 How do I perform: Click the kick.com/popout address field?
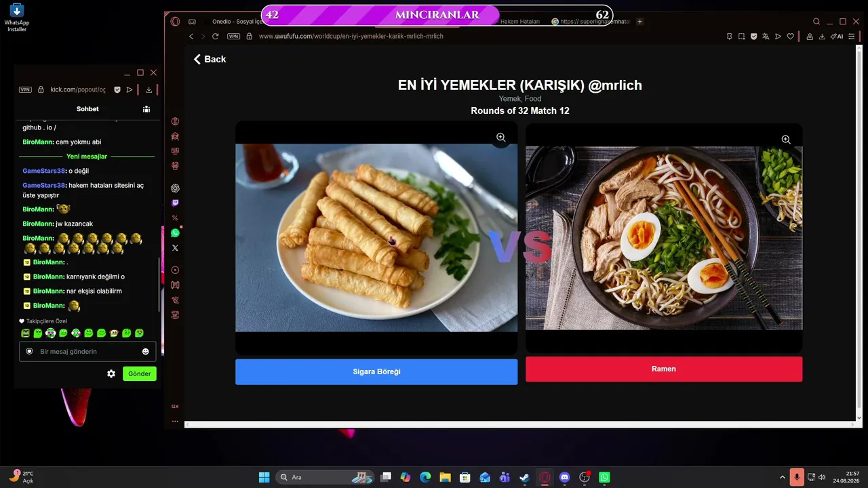[77, 89]
